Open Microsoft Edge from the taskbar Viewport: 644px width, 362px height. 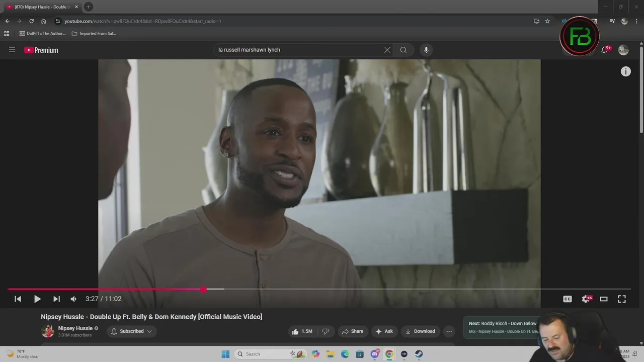(x=345, y=354)
